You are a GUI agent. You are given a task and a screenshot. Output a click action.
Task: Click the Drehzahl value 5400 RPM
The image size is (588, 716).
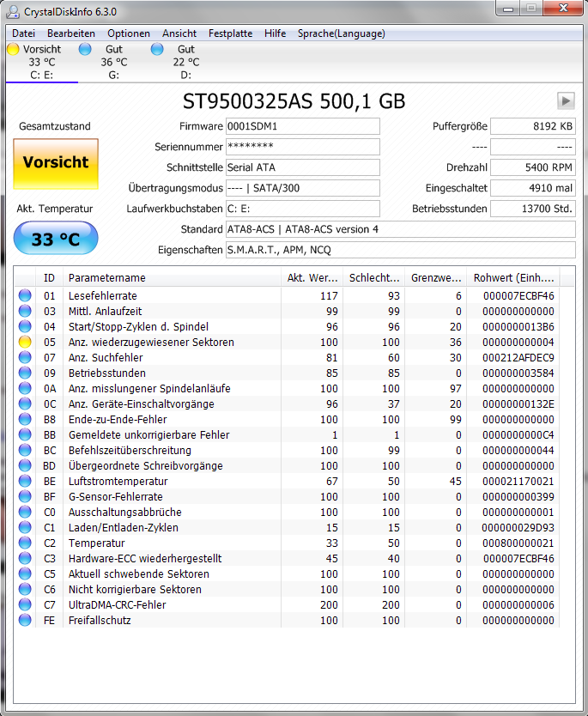pyautogui.click(x=533, y=167)
